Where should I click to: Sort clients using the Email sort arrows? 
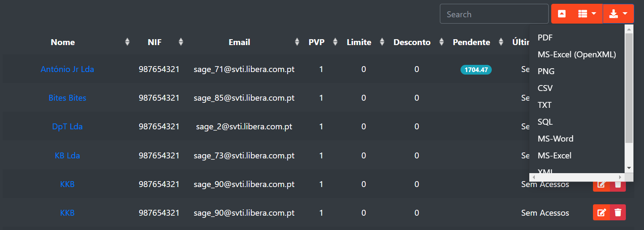tap(297, 42)
